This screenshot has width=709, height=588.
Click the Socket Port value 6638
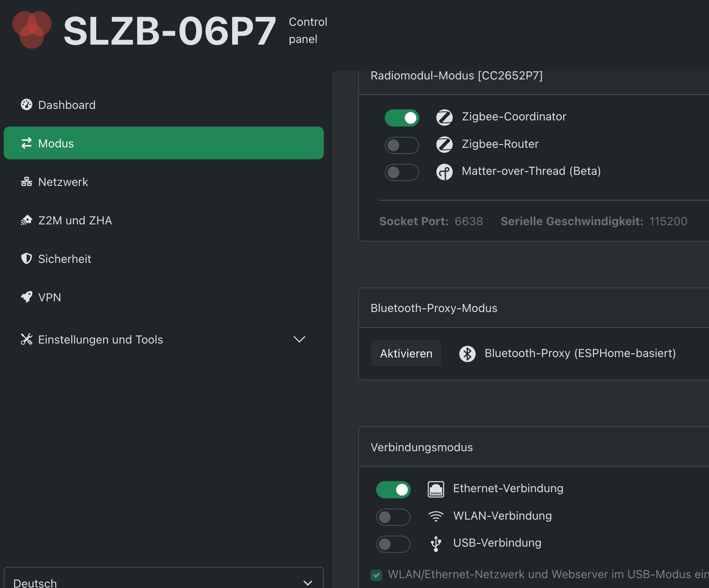pyautogui.click(x=469, y=222)
